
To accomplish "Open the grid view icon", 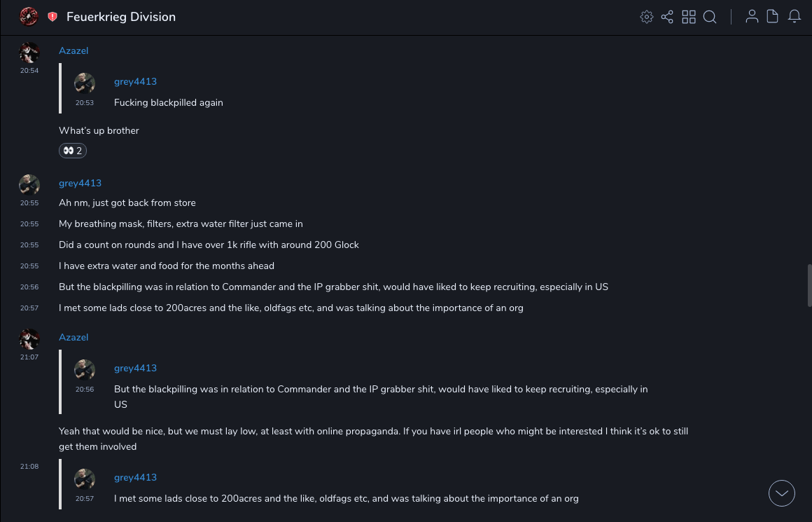I will click(x=689, y=17).
